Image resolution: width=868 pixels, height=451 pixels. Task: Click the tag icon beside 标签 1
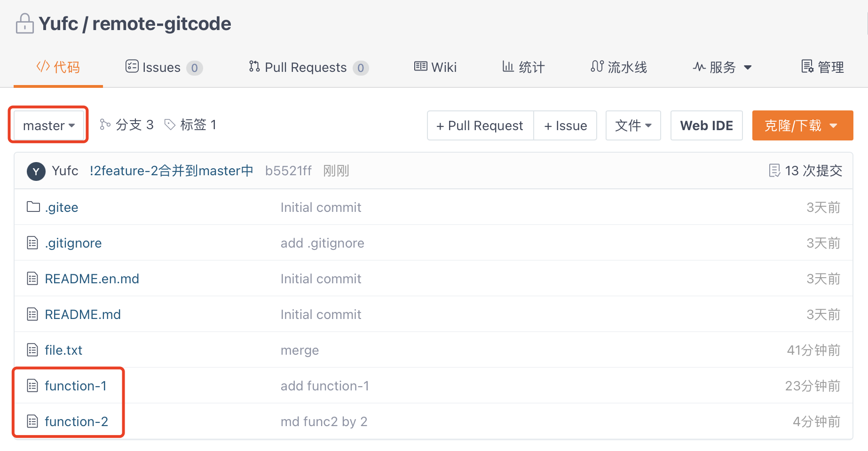170,124
